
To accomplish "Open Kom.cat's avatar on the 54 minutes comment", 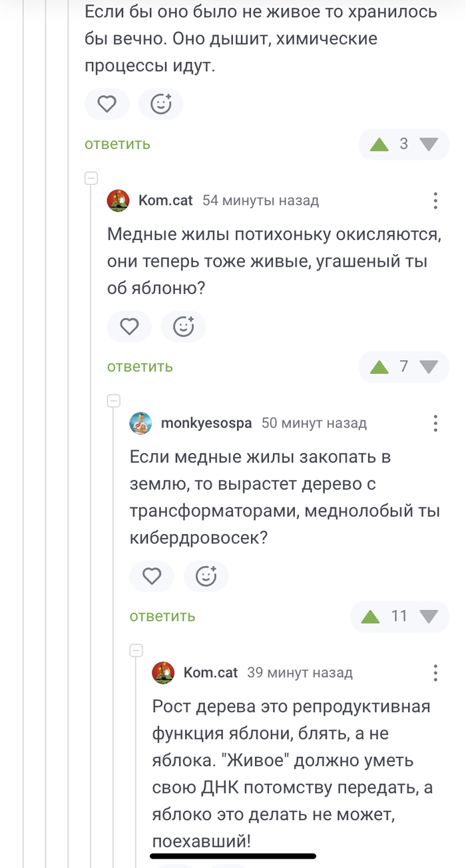I will click(x=118, y=200).
